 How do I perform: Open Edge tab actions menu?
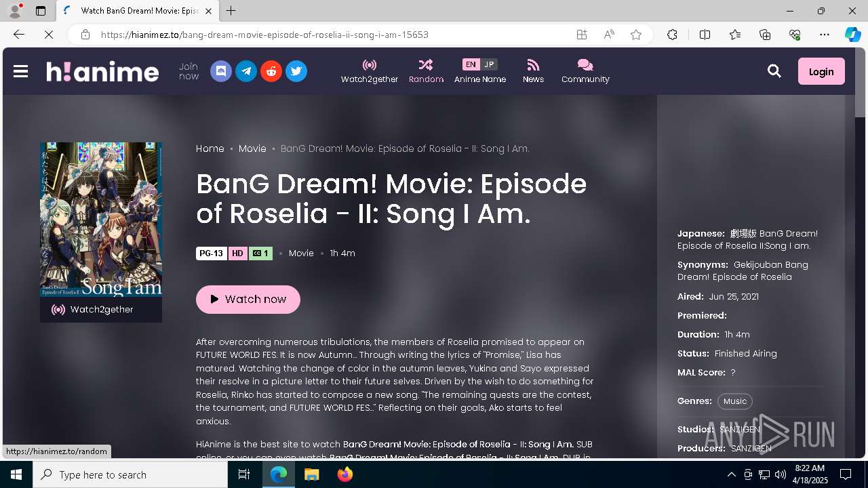pyautogui.click(x=41, y=11)
